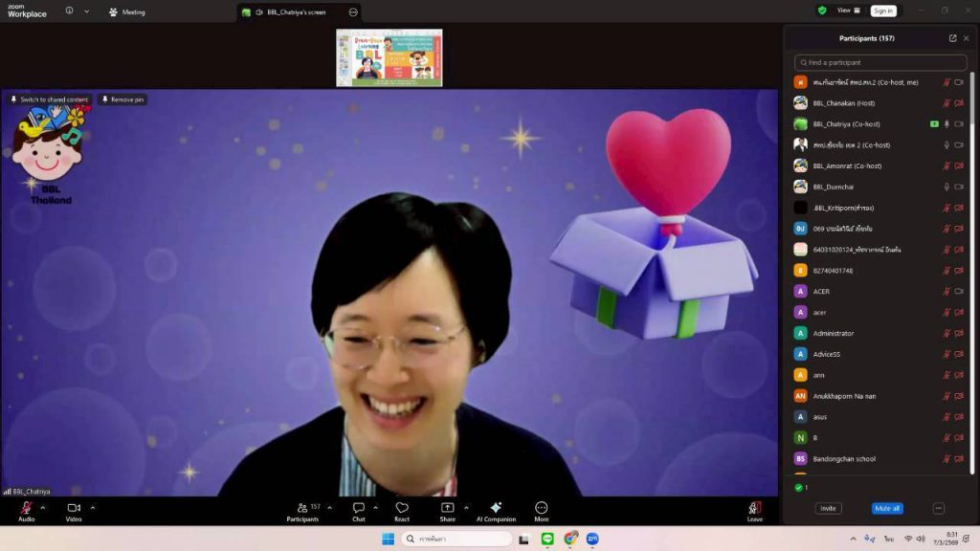Expand the Video options arrow

(93, 508)
